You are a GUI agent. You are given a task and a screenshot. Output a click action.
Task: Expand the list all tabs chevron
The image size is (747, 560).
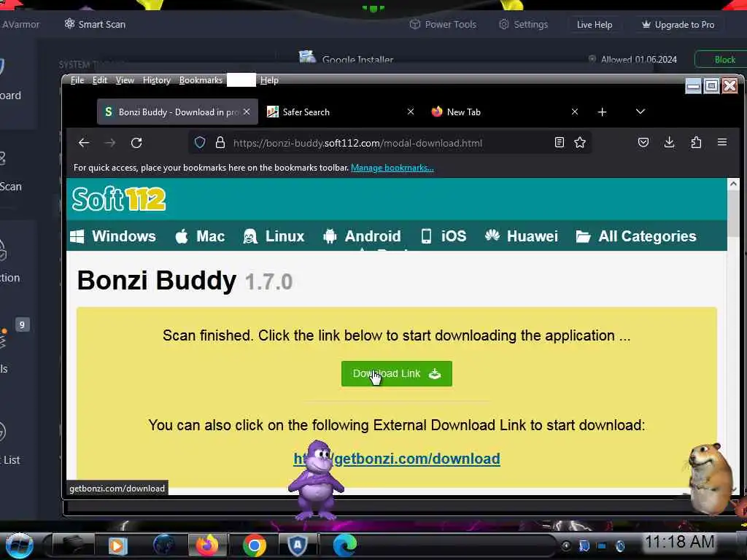click(x=640, y=112)
